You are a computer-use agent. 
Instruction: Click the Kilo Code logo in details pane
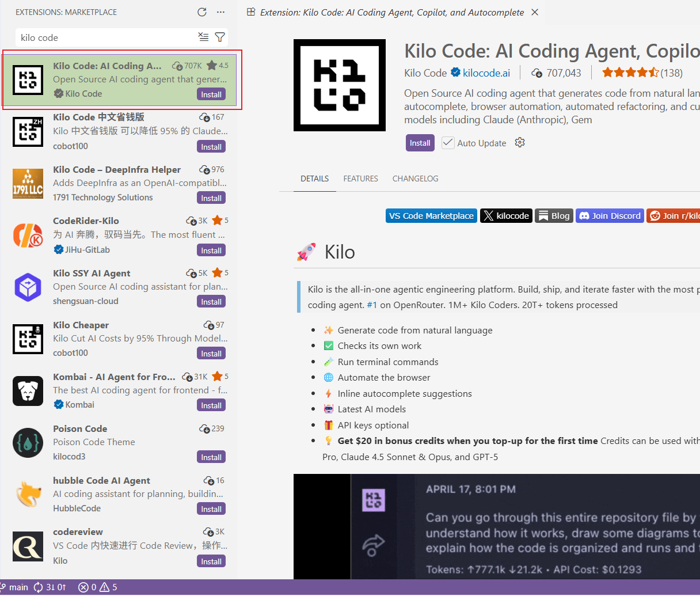[340, 85]
